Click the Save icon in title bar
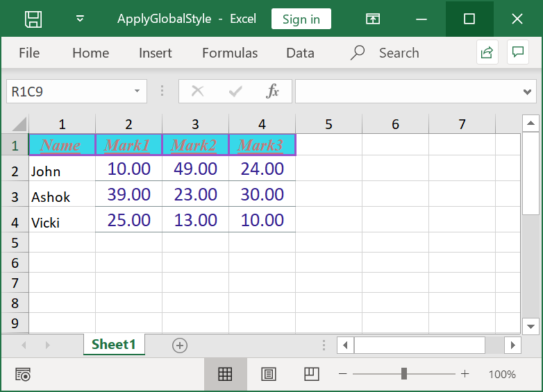Image resolution: width=543 pixels, height=392 pixels. coord(33,19)
